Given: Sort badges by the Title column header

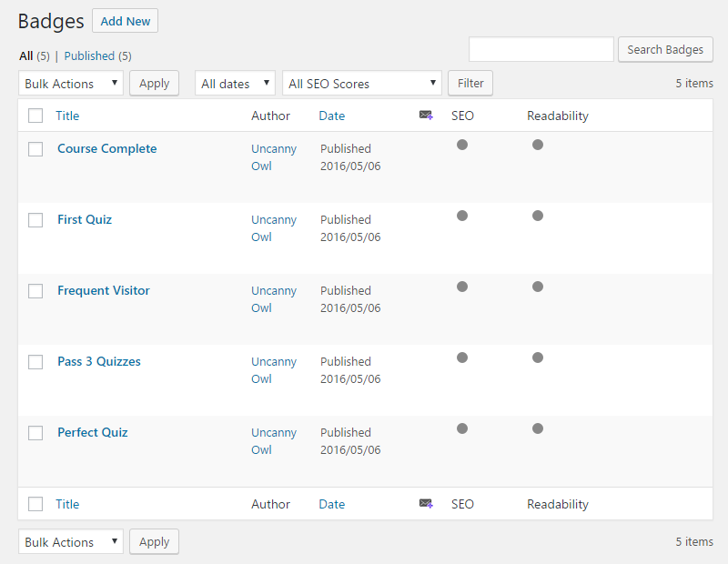Looking at the screenshot, I should (x=67, y=116).
